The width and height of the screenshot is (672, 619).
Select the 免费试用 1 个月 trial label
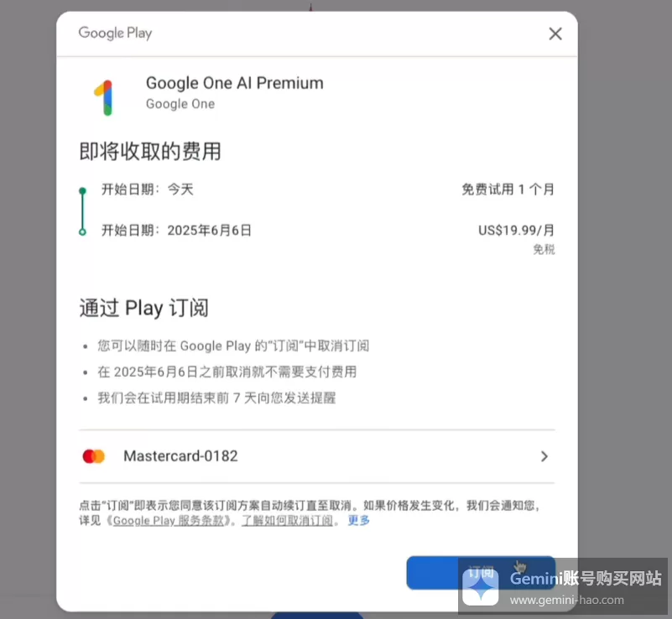point(508,189)
